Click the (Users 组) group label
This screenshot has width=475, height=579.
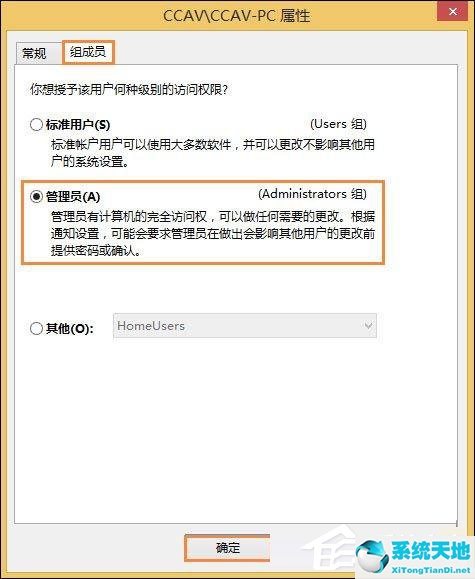(338, 124)
